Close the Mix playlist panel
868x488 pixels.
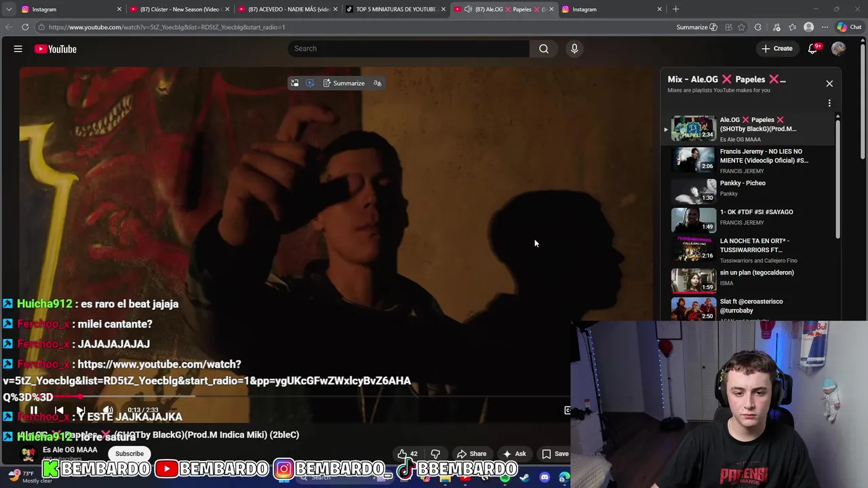click(x=829, y=83)
